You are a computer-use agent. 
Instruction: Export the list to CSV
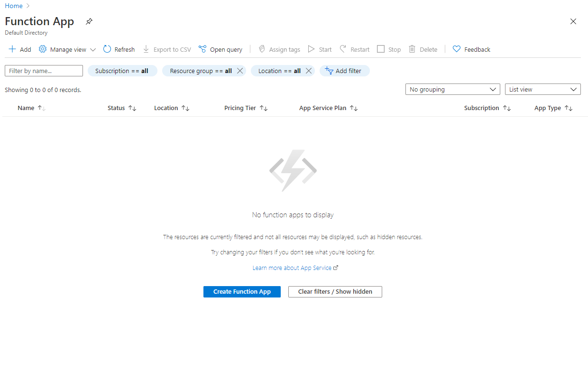(167, 49)
